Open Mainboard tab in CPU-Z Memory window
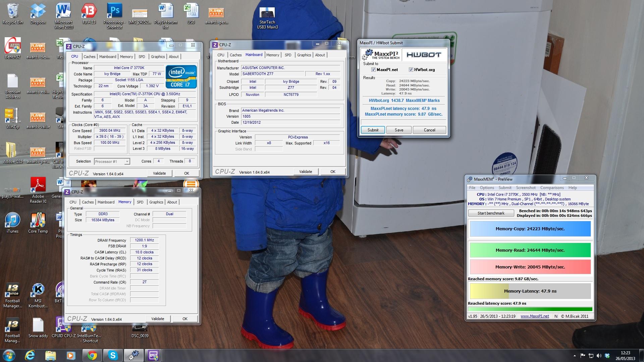This screenshot has height=362, width=644. tap(106, 202)
